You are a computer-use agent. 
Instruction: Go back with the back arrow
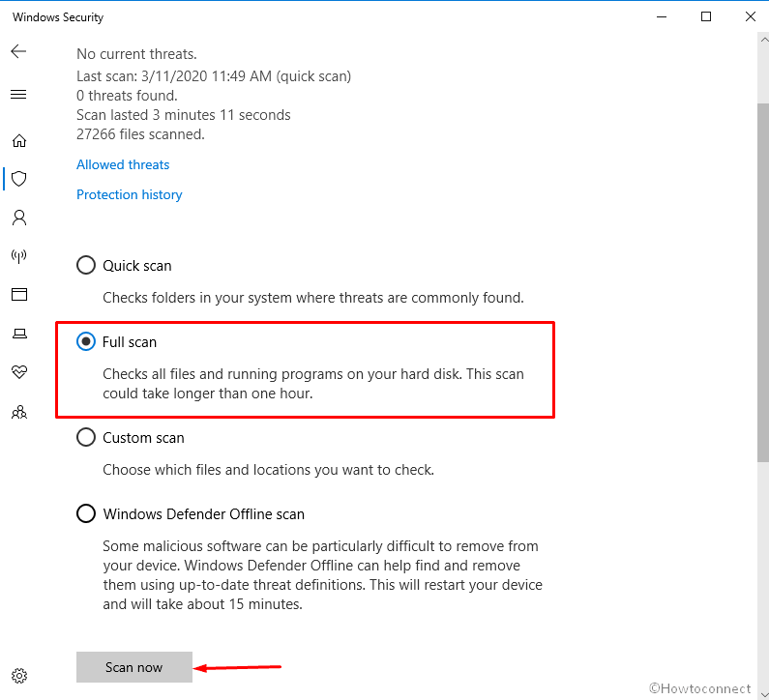18,51
